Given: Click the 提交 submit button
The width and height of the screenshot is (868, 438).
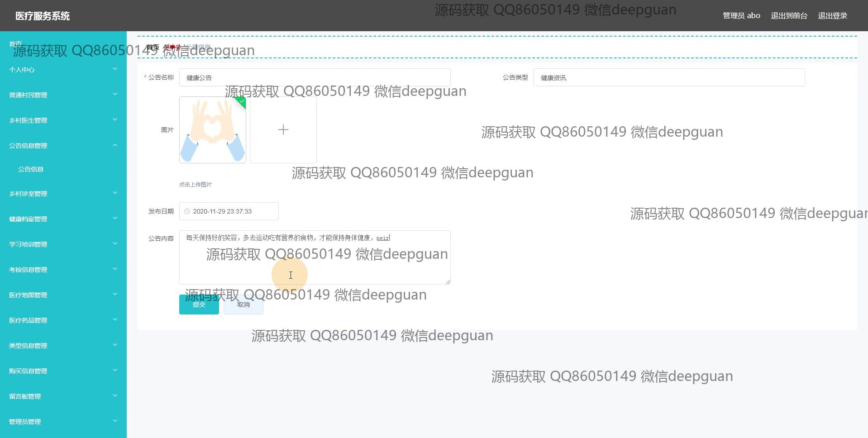Looking at the screenshot, I should (x=199, y=305).
